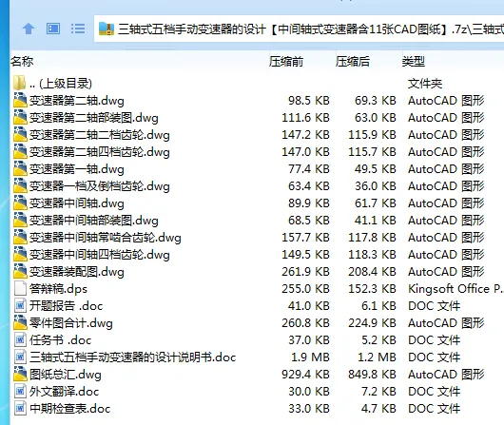Select file name 图纸总汇.dwg
The image size is (504, 425).
[66, 375]
